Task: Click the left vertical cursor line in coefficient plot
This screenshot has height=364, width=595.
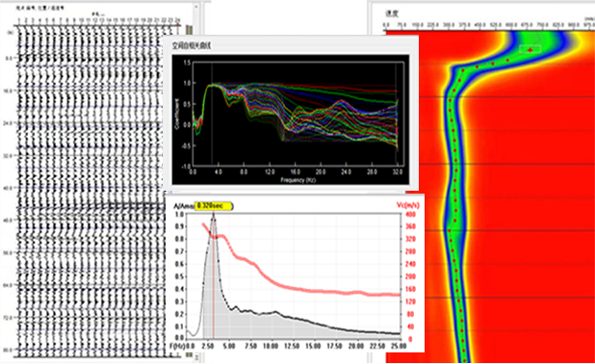Action: [x=212, y=113]
